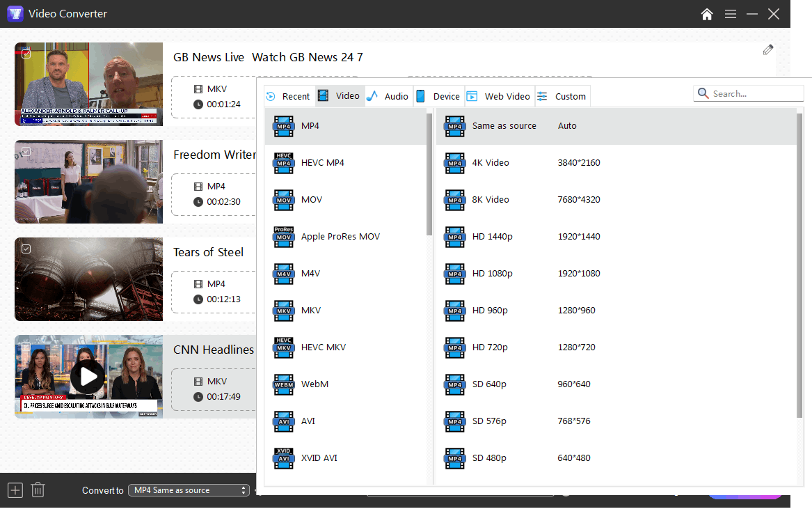
Task: Go to the home screen icon
Action: [x=707, y=14]
